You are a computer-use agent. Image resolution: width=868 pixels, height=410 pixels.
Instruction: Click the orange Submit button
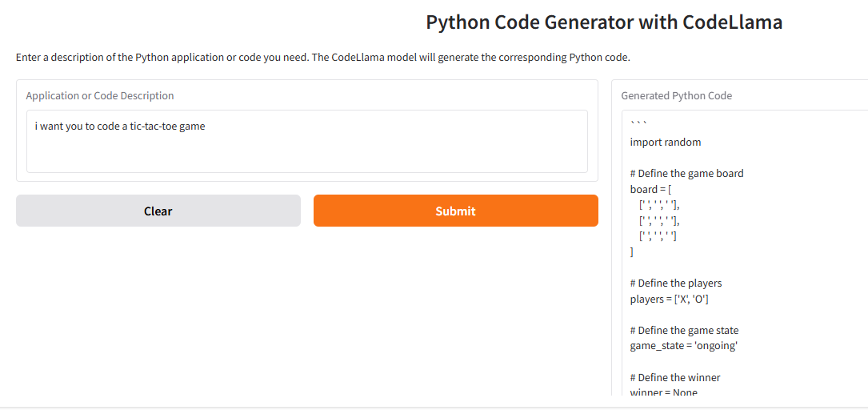[x=455, y=211]
